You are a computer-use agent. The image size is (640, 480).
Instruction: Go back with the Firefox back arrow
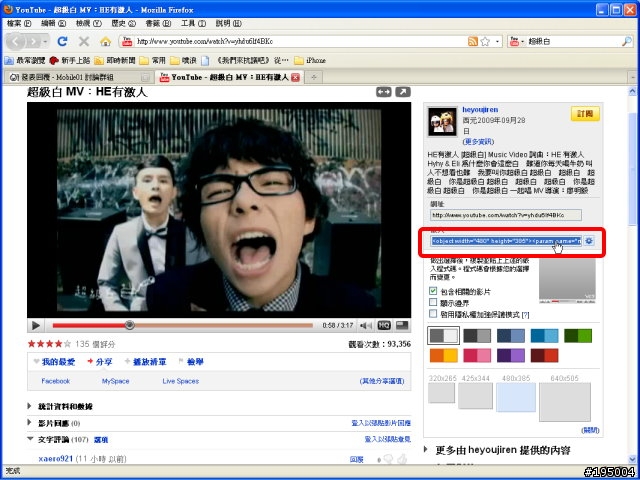16,42
